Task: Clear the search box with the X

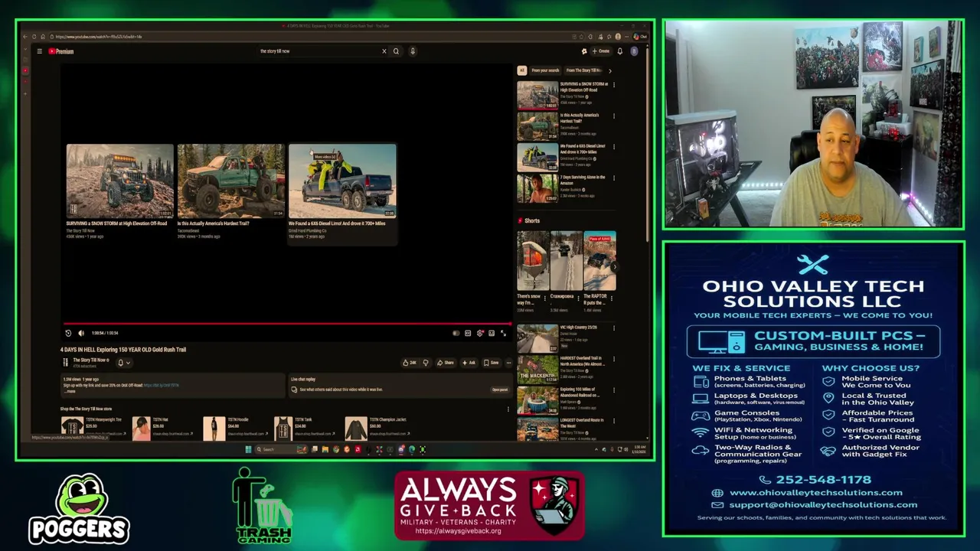Action: [x=384, y=51]
